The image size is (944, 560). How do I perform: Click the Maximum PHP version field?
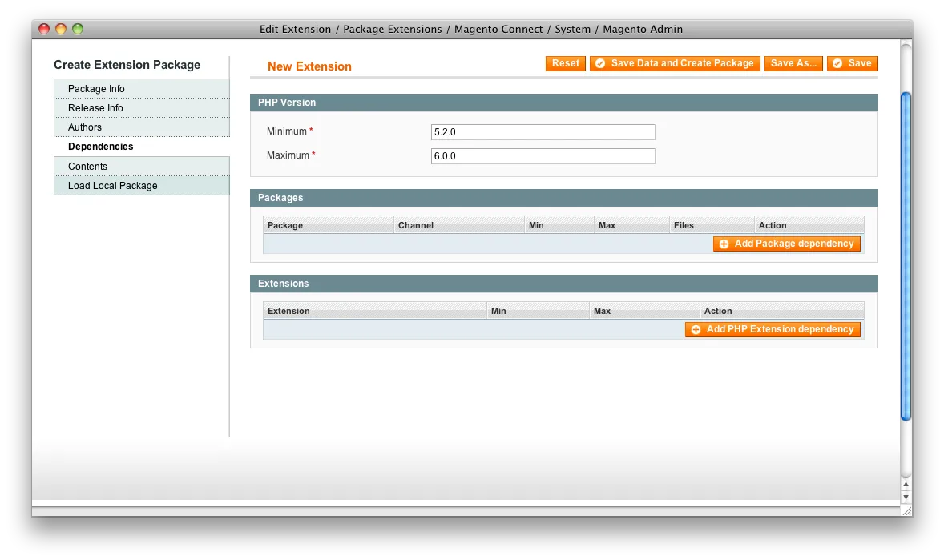[x=543, y=156]
